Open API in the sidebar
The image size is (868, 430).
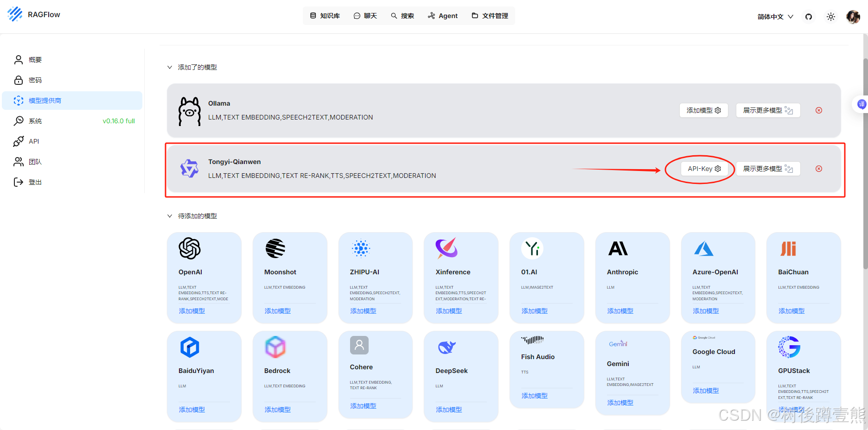coord(72,141)
